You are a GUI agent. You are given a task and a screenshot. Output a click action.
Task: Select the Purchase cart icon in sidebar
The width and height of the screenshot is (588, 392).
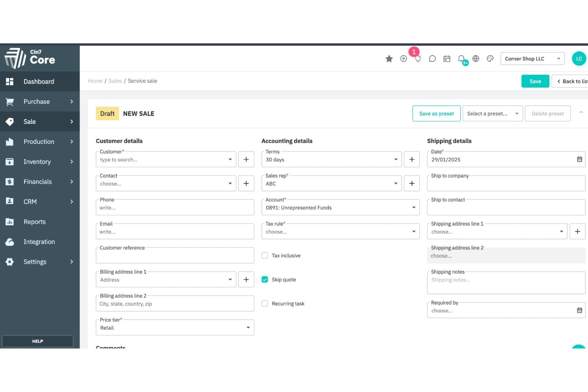point(10,101)
